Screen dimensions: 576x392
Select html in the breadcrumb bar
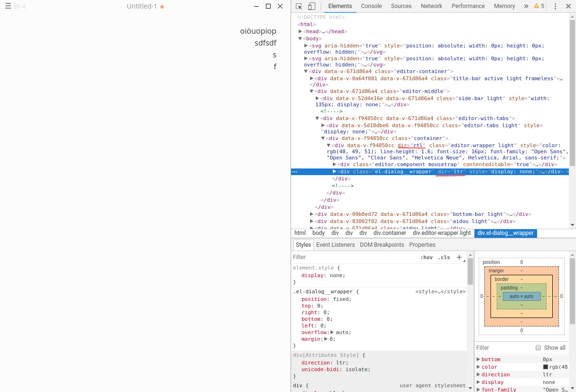[x=300, y=233]
